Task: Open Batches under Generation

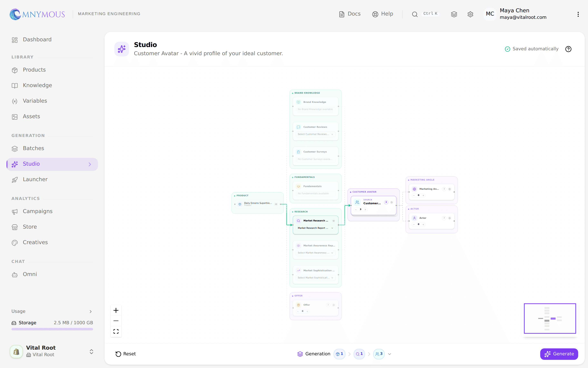Action: (52, 148)
